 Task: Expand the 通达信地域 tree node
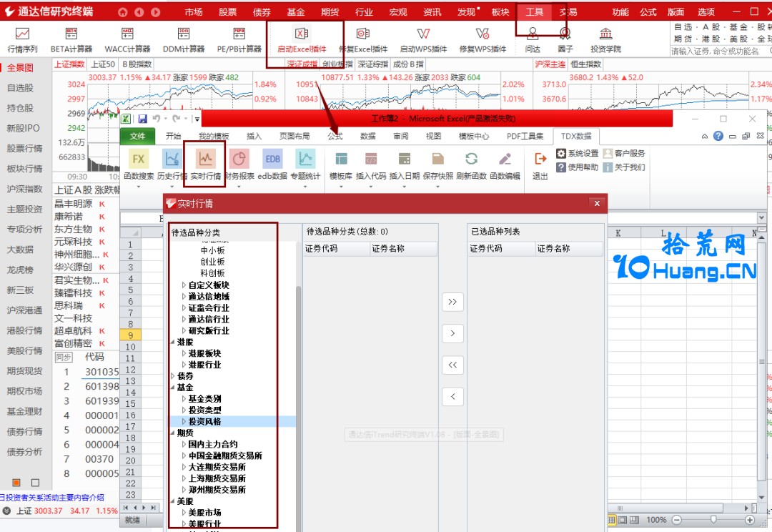[184, 296]
